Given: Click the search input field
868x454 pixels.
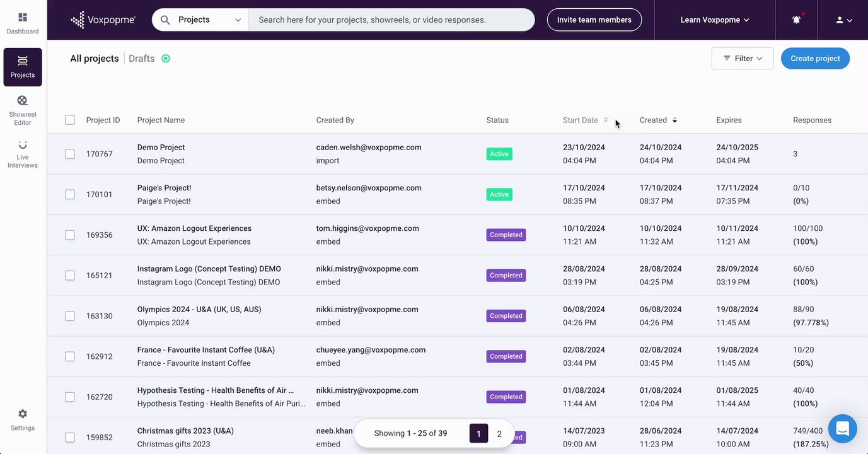Looking at the screenshot, I should [391, 20].
